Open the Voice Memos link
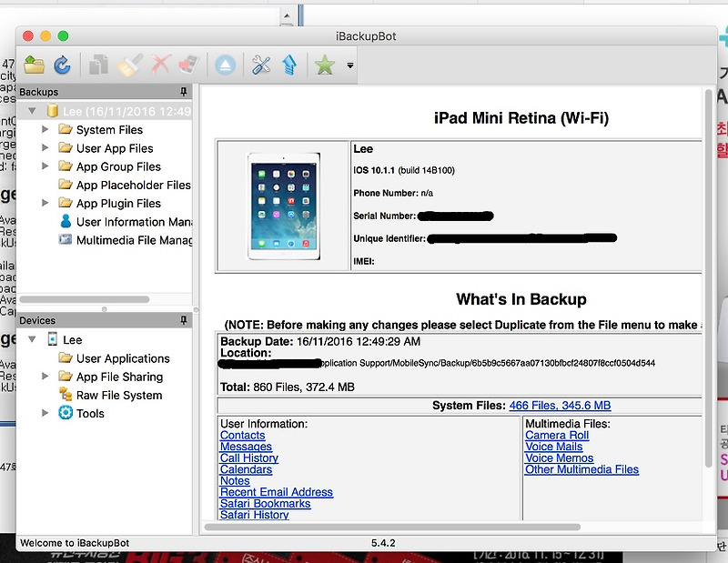 click(560, 457)
